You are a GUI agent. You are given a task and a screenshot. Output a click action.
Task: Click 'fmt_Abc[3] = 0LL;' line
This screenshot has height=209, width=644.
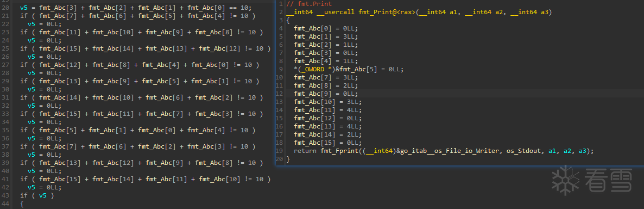326,53
